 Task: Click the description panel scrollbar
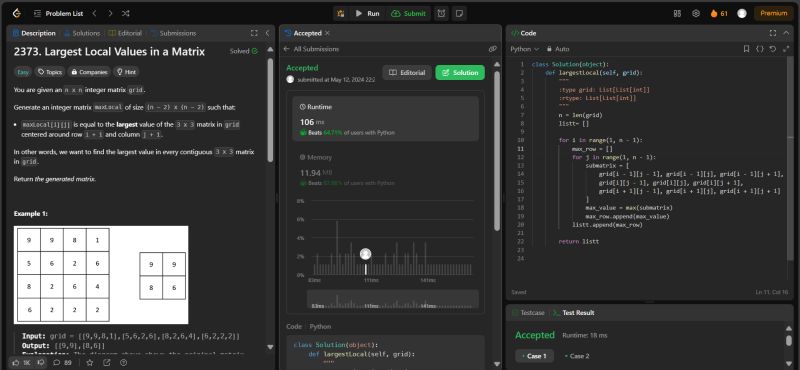(x=270, y=110)
